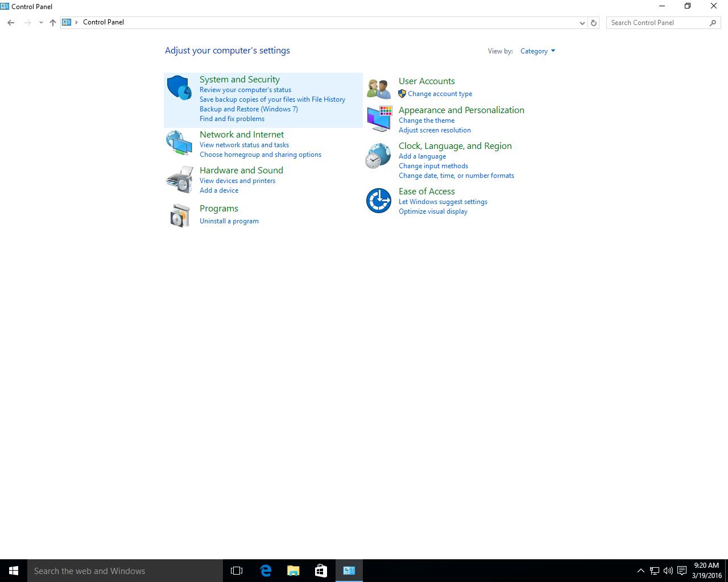
Task: Click the search magnifier icon
Action: pos(713,23)
